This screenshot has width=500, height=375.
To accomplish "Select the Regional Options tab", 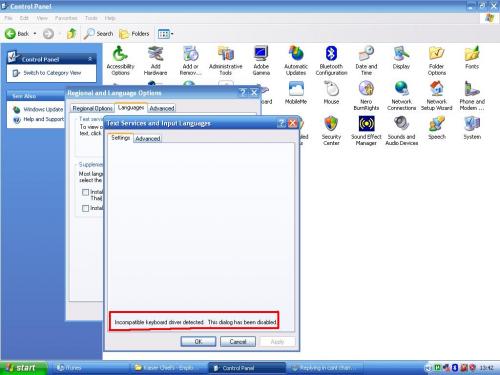I will pos(92,108).
